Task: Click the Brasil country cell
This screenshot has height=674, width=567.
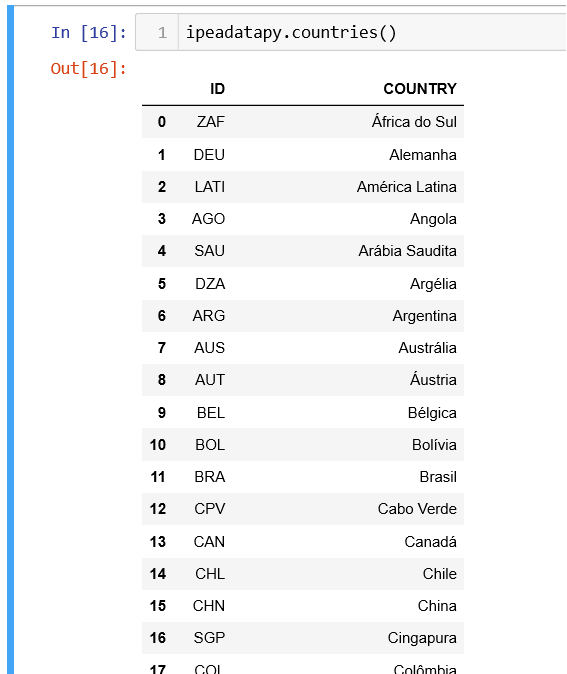Action: click(438, 477)
